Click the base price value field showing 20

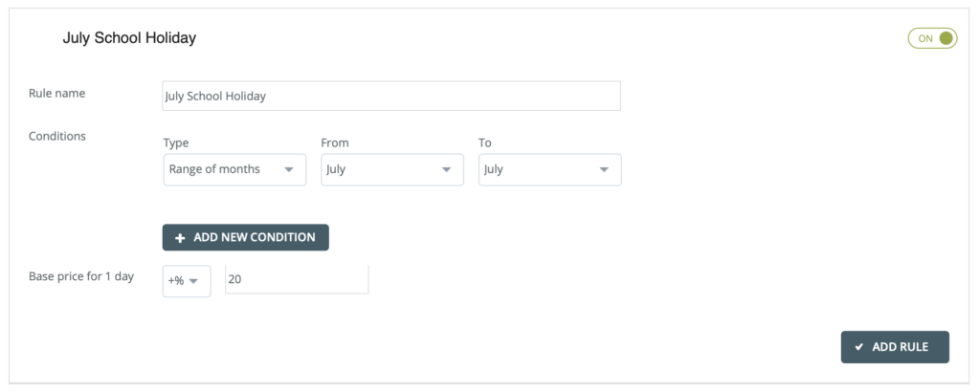point(296,280)
